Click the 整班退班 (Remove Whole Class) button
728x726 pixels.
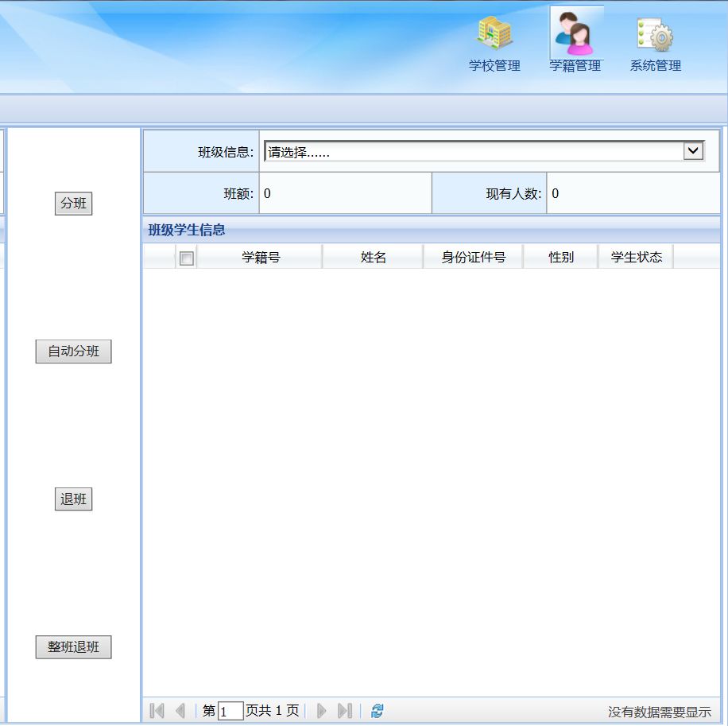pos(73,647)
